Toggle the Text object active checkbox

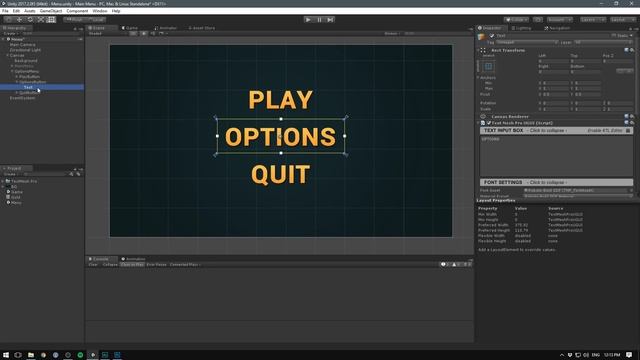coord(492,36)
